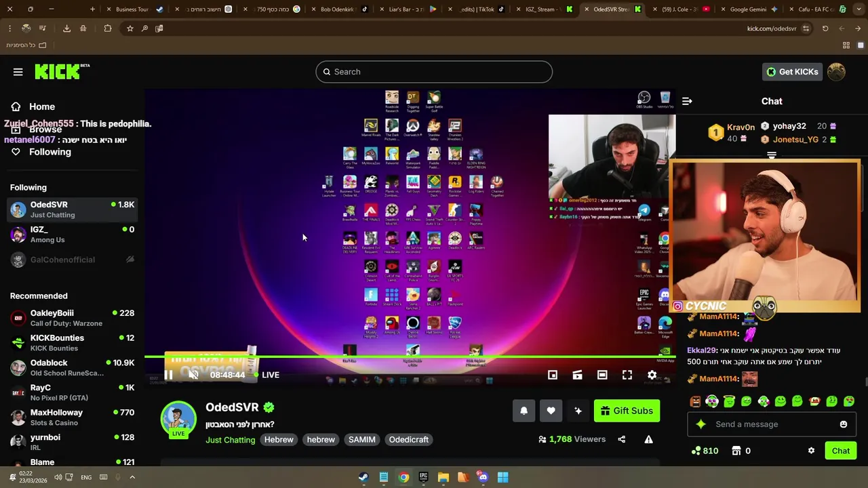Select the capitalized Hebrew tag
The width and height of the screenshot is (868, 488).
[279, 440]
